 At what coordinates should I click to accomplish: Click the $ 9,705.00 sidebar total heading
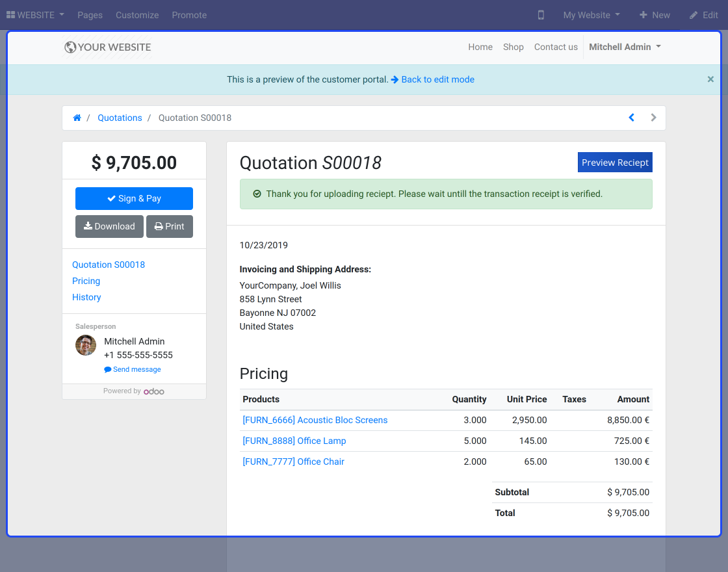pos(134,163)
